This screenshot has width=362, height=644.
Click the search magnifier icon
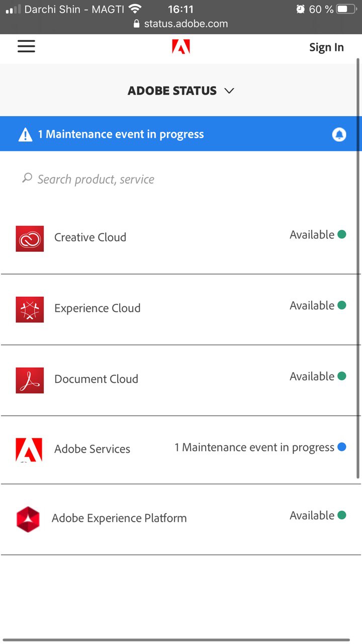click(x=27, y=178)
